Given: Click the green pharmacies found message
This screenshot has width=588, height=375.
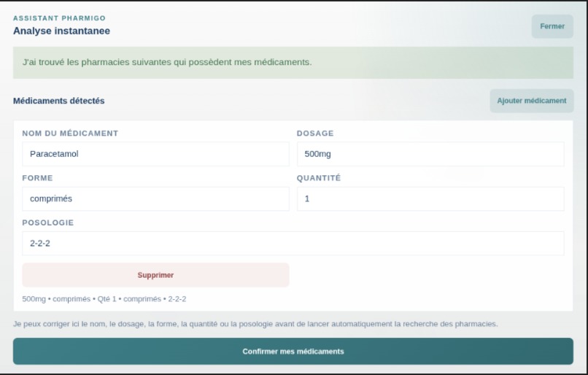Looking at the screenshot, I should [293, 62].
